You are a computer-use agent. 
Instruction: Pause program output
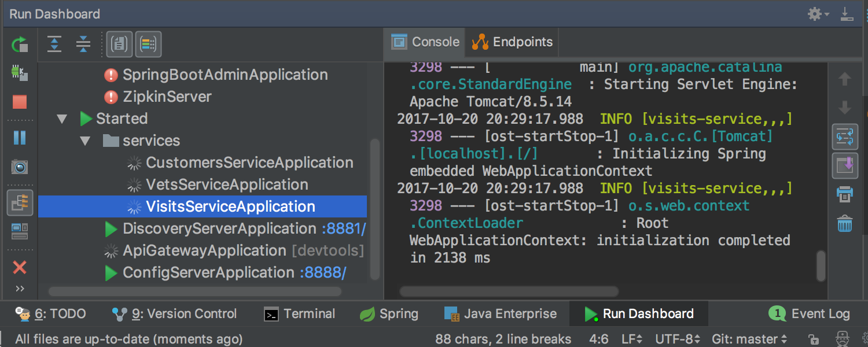(20, 138)
